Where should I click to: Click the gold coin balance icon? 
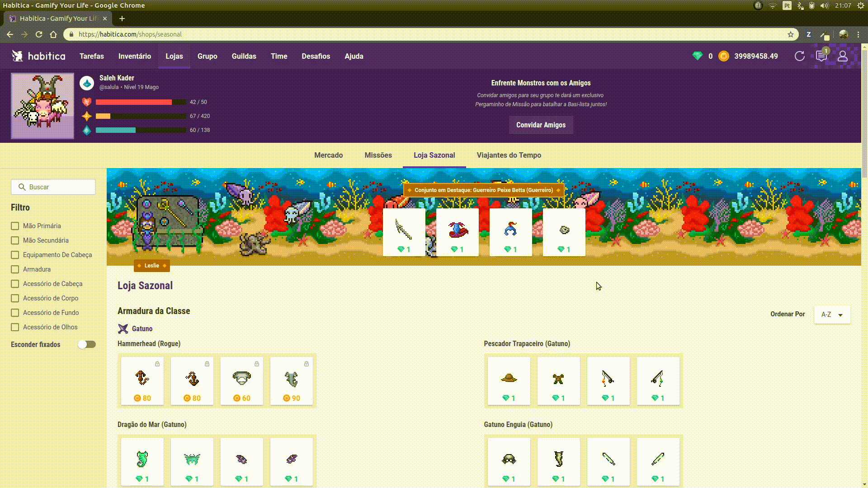click(723, 56)
